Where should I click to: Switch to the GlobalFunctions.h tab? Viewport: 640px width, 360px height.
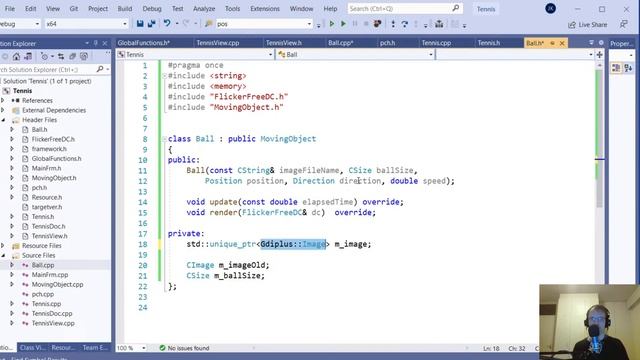click(x=144, y=43)
